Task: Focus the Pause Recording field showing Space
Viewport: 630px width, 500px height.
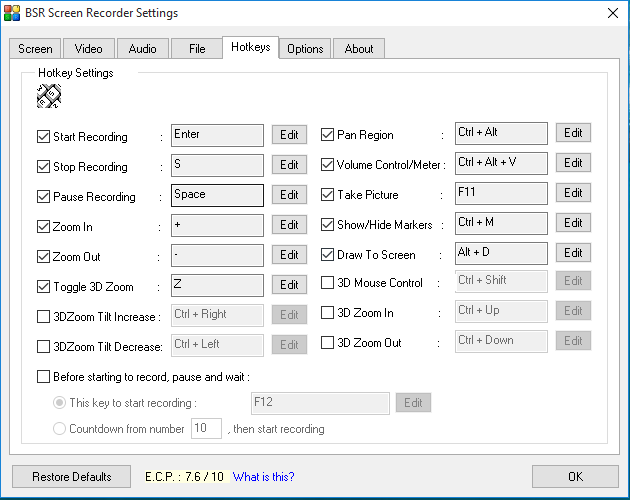Action: coord(217,195)
